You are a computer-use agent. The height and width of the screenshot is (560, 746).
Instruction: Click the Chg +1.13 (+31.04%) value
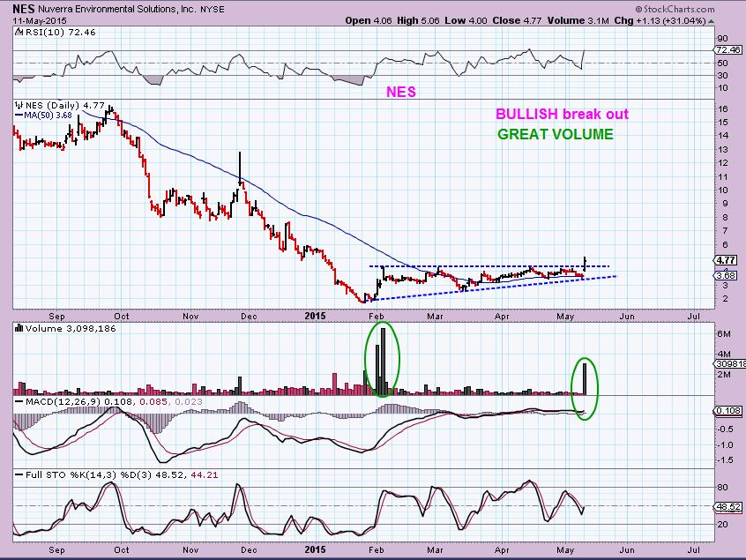(659, 20)
